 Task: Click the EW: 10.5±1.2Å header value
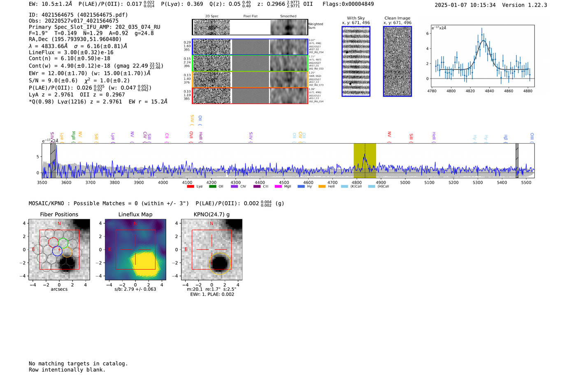(x=50, y=4)
